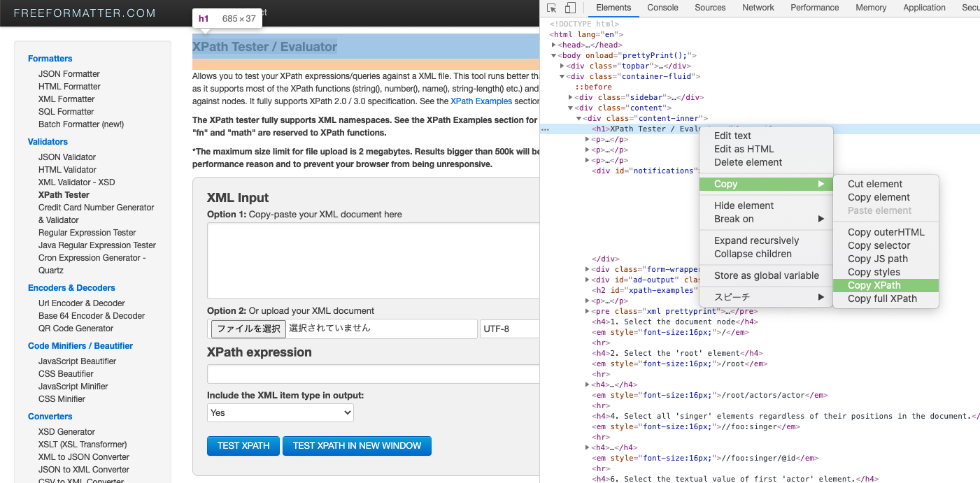
Task: Open Batch Formatter (new!) link
Action: pos(81,124)
